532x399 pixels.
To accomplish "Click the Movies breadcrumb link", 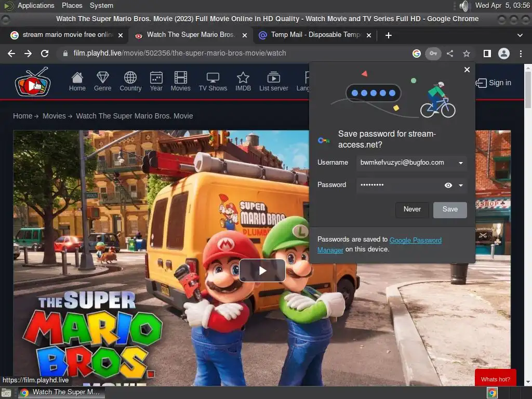I will pos(54,116).
